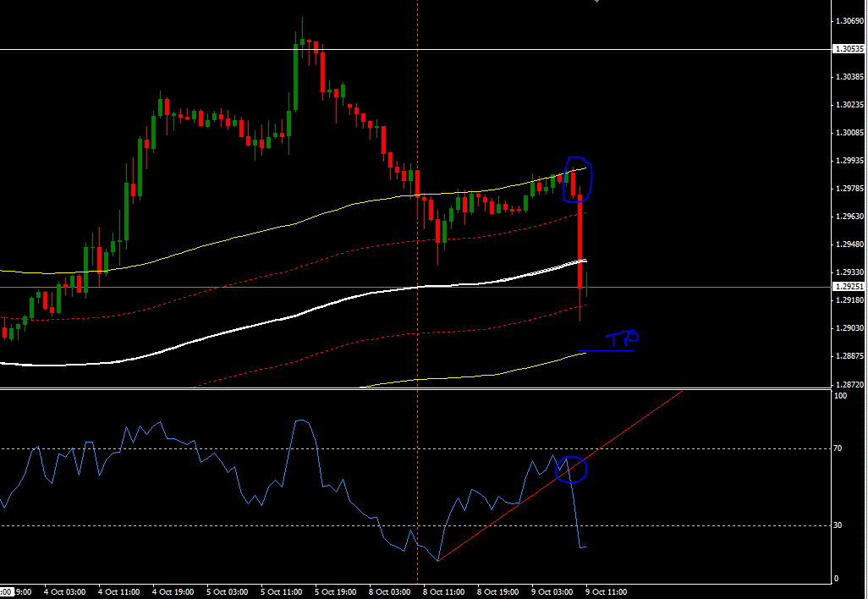Click the 5 Oct 11:00 time label
The height and width of the screenshot is (599, 868).
coord(281,591)
